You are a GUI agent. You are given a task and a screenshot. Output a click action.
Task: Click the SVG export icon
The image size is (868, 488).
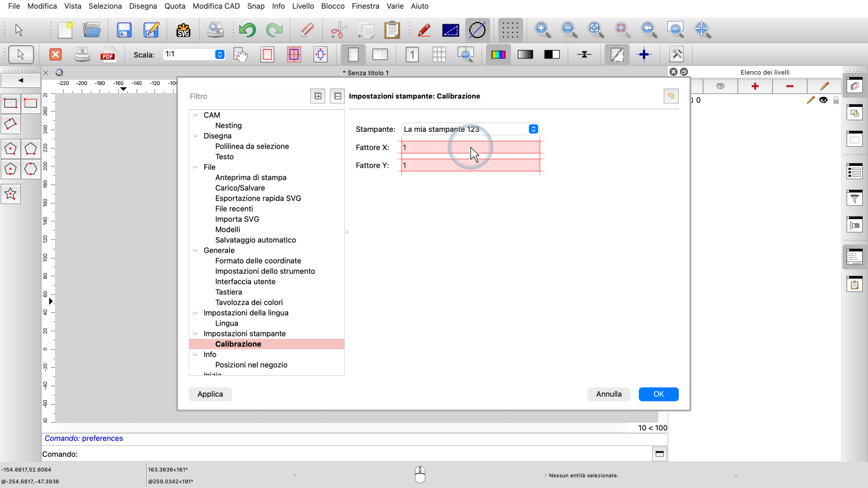point(183,30)
